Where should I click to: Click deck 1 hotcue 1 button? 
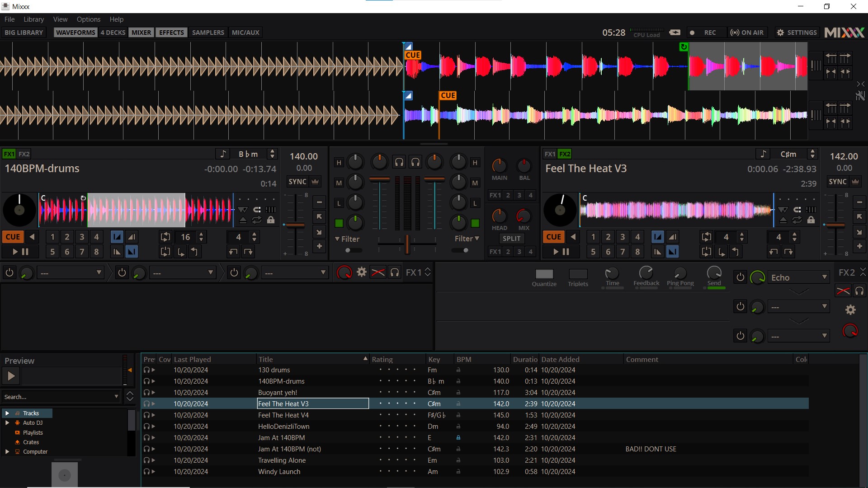point(52,237)
